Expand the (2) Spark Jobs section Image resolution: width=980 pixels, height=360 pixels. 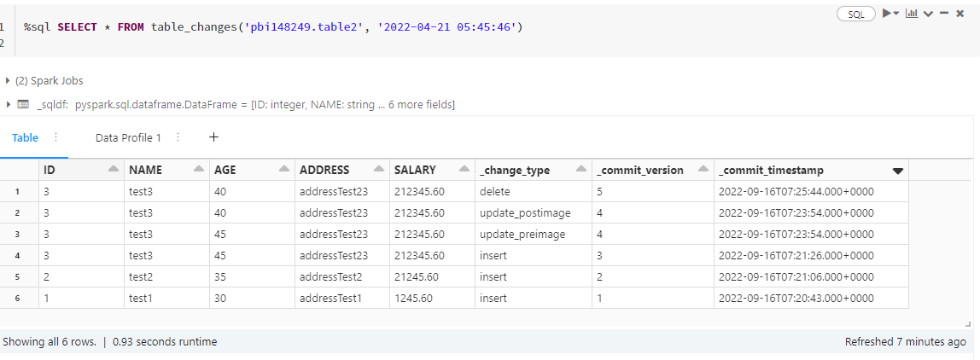[x=8, y=81]
